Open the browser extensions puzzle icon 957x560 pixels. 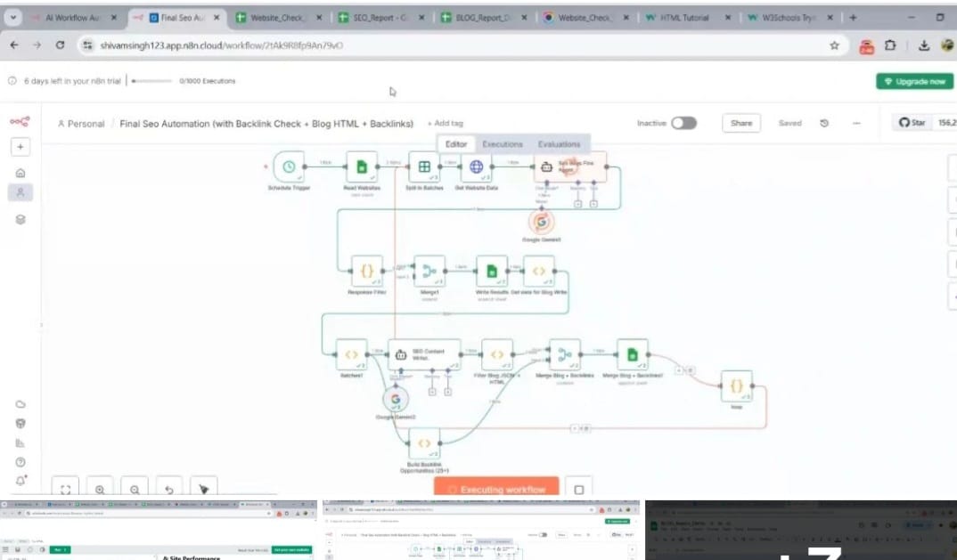click(890, 45)
